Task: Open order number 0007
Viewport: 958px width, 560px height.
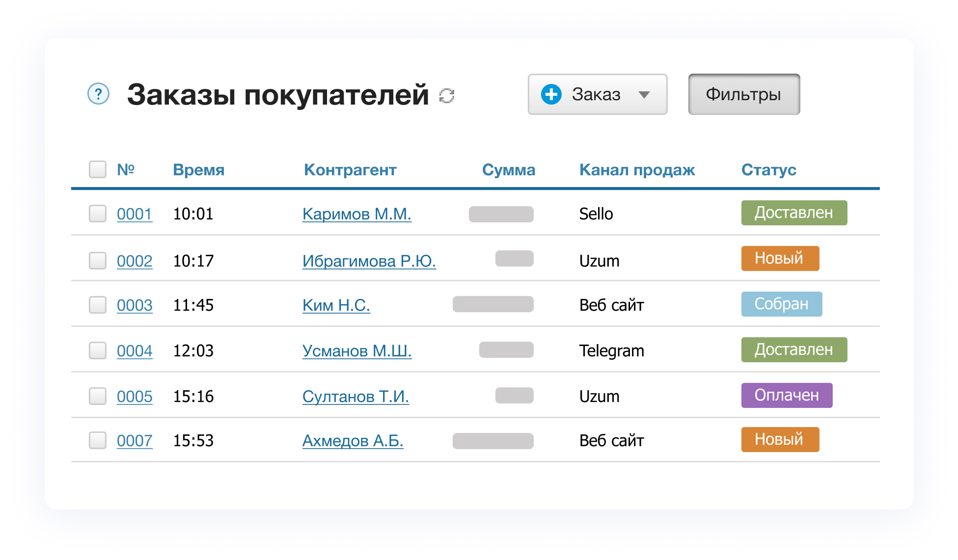Action: 135,441
